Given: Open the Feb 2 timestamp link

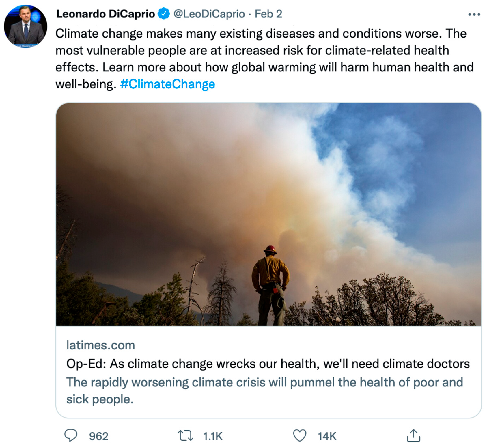Looking at the screenshot, I should (268, 14).
